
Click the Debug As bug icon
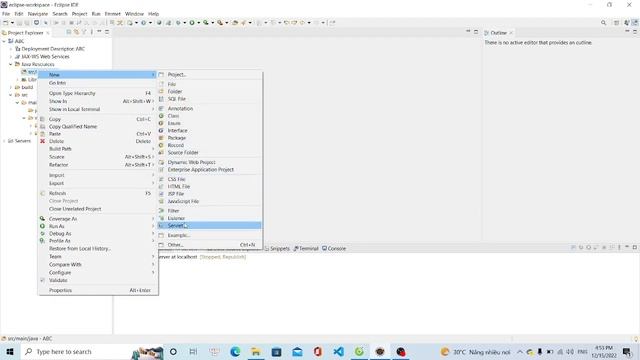click(42, 233)
